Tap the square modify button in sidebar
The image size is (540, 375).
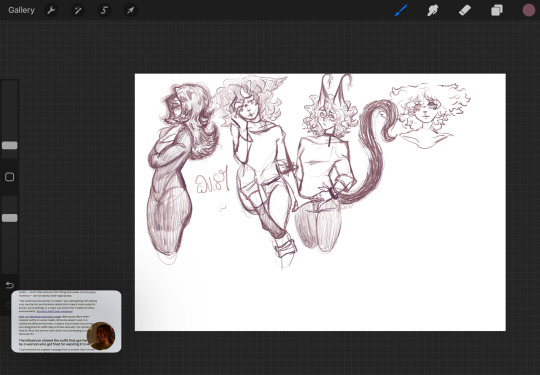[10, 177]
